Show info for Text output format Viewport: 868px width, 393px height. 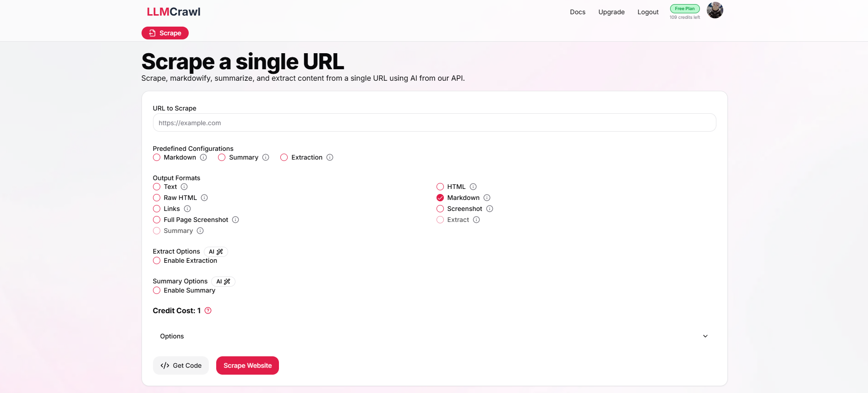(184, 187)
